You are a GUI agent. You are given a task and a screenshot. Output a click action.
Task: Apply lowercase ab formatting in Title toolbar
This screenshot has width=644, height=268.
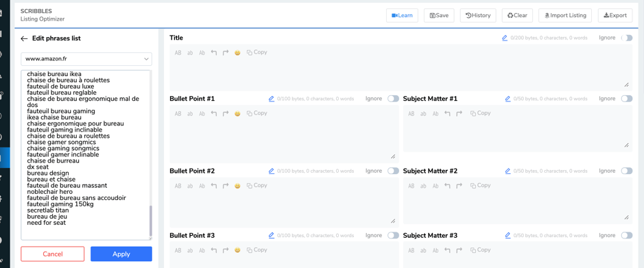(x=190, y=53)
